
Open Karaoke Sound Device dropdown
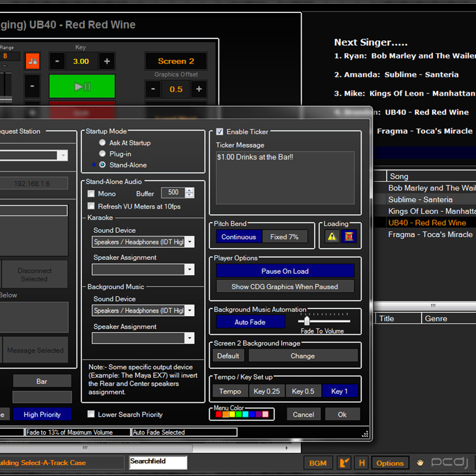tap(190, 242)
